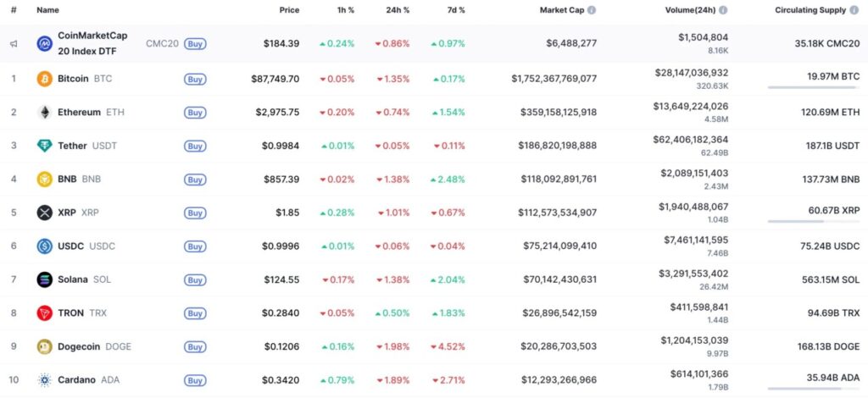Click the Tether logo icon
The height and width of the screenshot is (398, 868).
tap(44, 146)
